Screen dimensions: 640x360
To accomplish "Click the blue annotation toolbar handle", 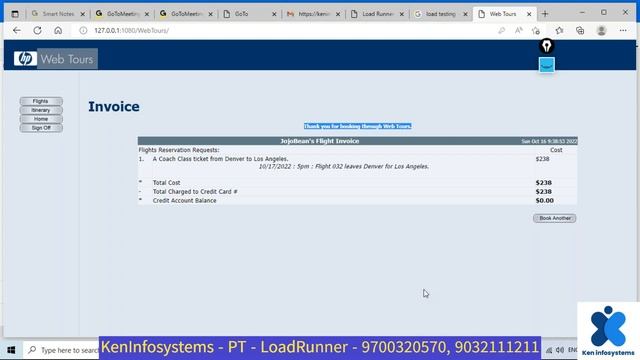I will pyautogui.click(x=547, y=65).
